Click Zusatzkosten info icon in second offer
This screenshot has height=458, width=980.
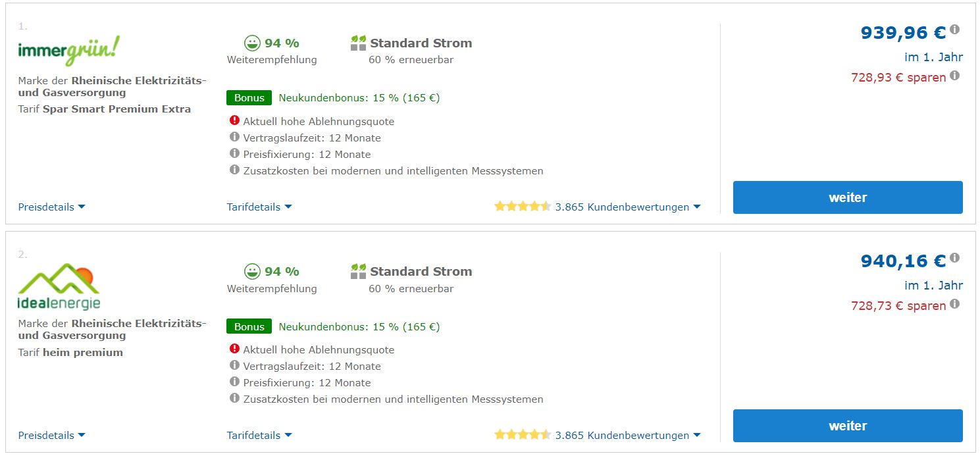(x=234, y=398)
